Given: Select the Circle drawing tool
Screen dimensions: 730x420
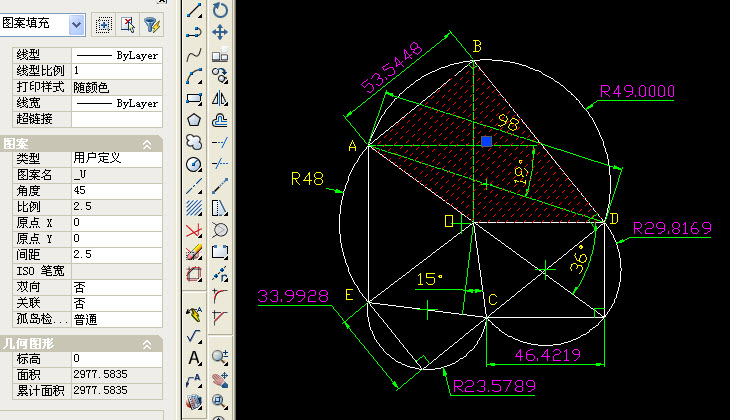Looking at the screenshot, I should (x=194, y=164).
